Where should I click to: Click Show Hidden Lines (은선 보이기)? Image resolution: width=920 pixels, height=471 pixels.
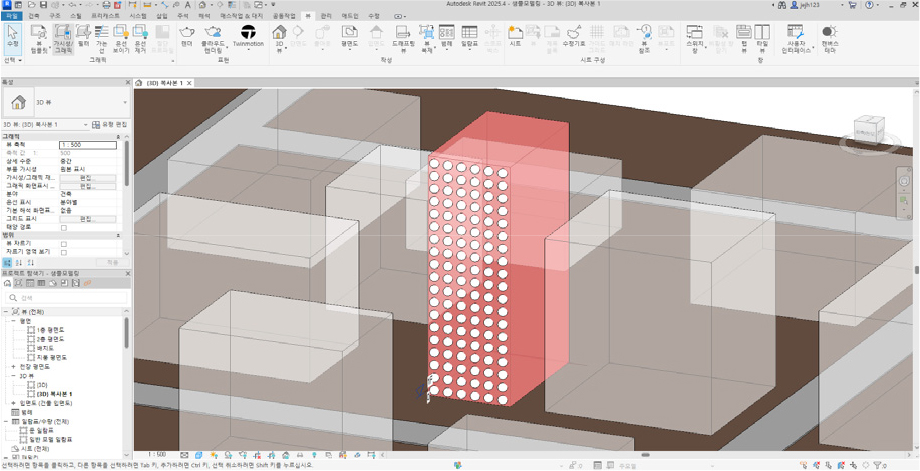pos(121,39)
